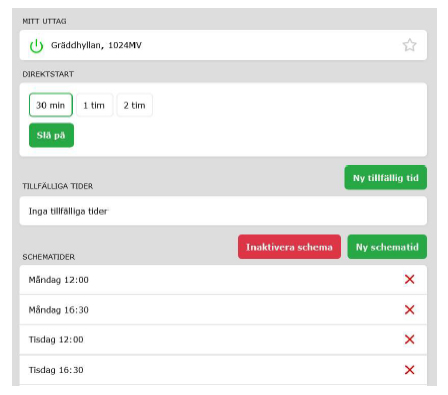Click the Tisdag 12:00 text
The width and height of the screenshot is (448, 395).
(56, 340)
